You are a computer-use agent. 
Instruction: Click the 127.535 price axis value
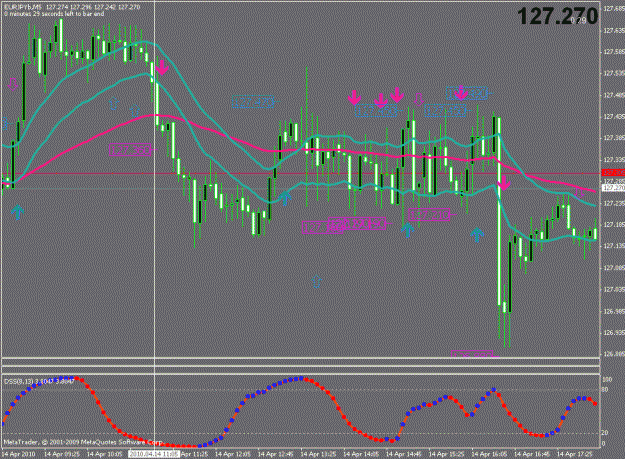click(x=614, y=73)
